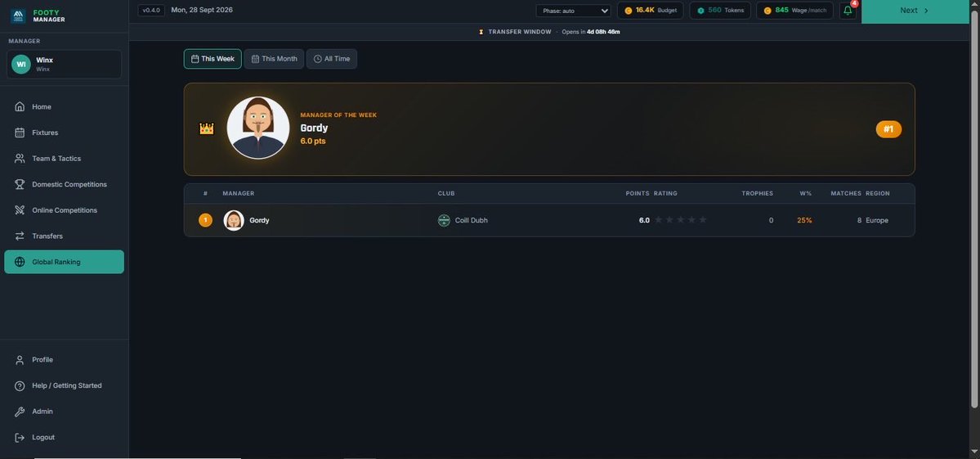Click Gordy's large avatar in banner
Viewport: 980px width, 459px height.
[258, 128]
